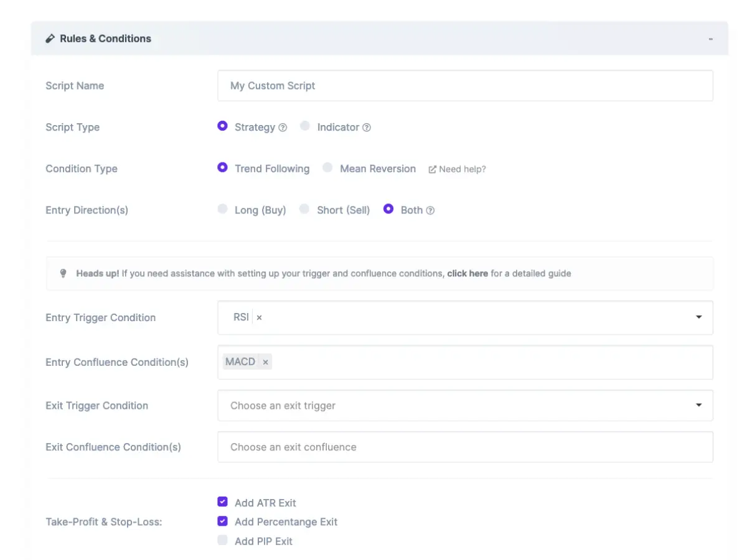Click the pencil icon in Rules & Conditions header
Image resolution: width=747 pixels, height=560 pixels.
coord(50,39)
